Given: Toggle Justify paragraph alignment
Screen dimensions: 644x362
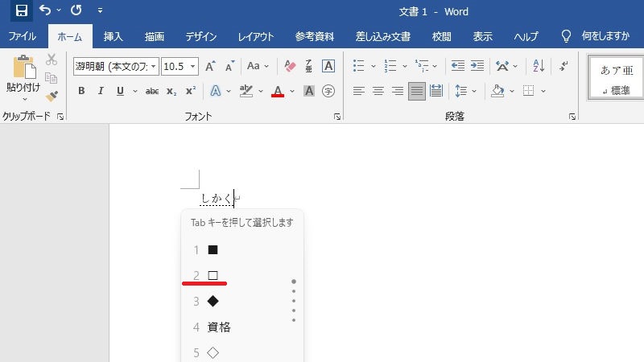Looking at the screenshot, I should tap(416, 91).
